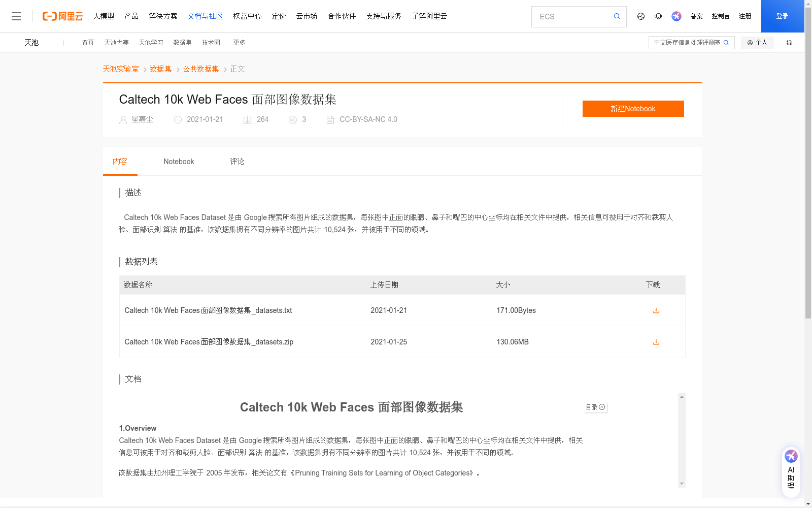Open the 备案 link
This screenshot has height=508, width=812.
[696, 16]
